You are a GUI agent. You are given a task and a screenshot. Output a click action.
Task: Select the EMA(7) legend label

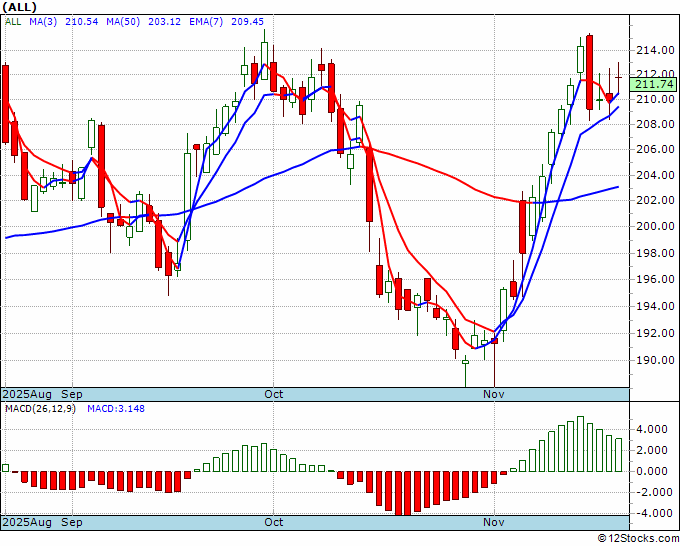(x=206, y=21)
